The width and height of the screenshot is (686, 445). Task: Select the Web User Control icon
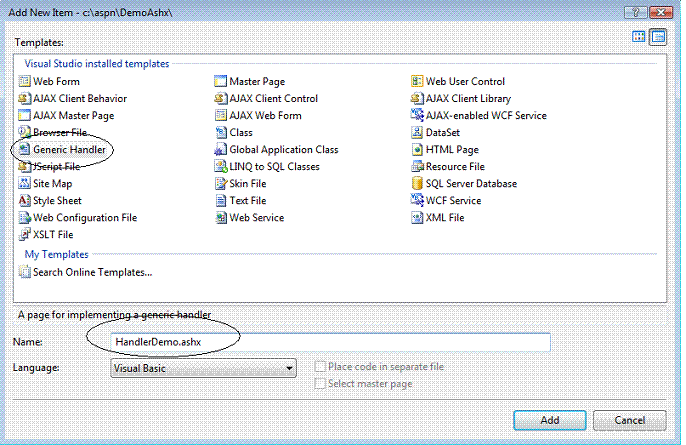(x=417, y=81)
